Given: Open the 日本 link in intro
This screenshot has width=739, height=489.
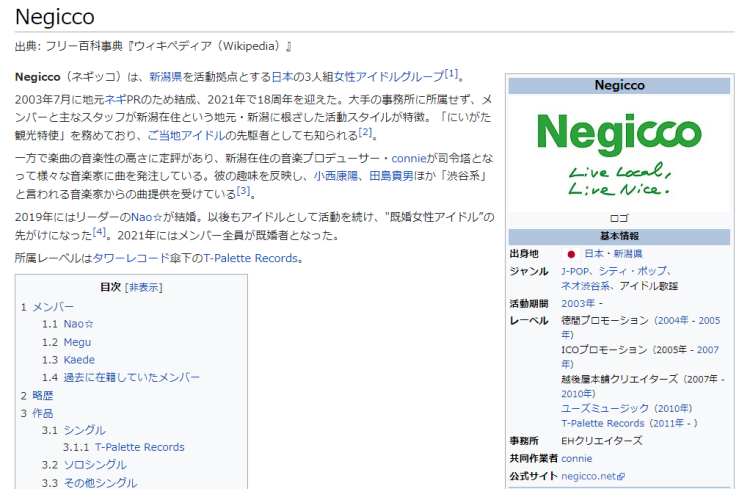Looking at the screenshot, I should click(x=282, y=77).
